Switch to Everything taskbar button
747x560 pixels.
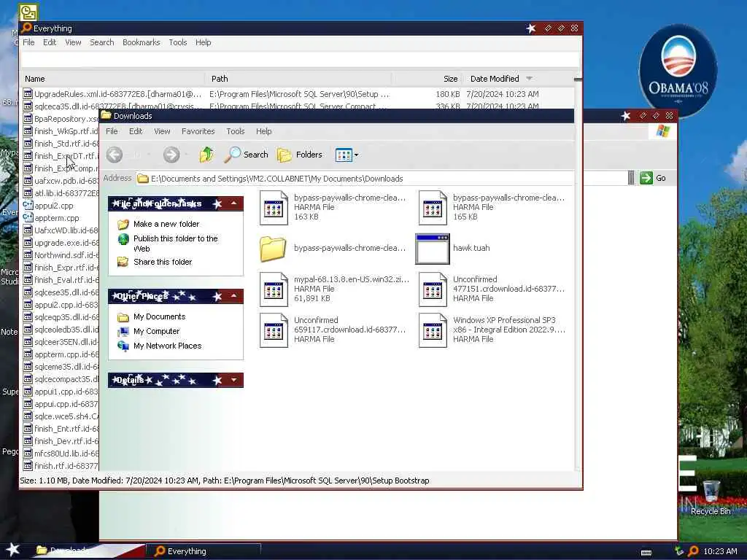coord(204,551)
